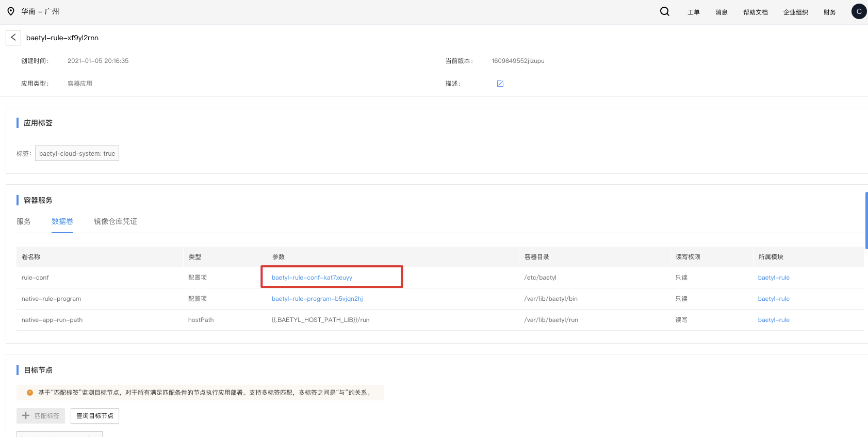Open the user avatar C menu
The height and width of the screenshot is (437, 868).
point(859,11)
